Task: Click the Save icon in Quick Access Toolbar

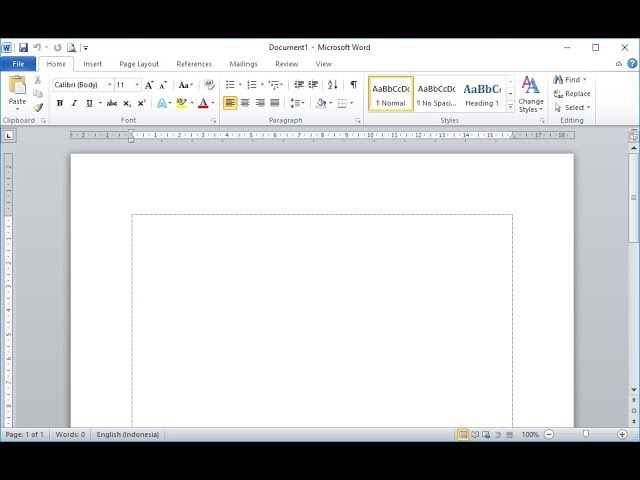Action: click(x=23, y=48)
